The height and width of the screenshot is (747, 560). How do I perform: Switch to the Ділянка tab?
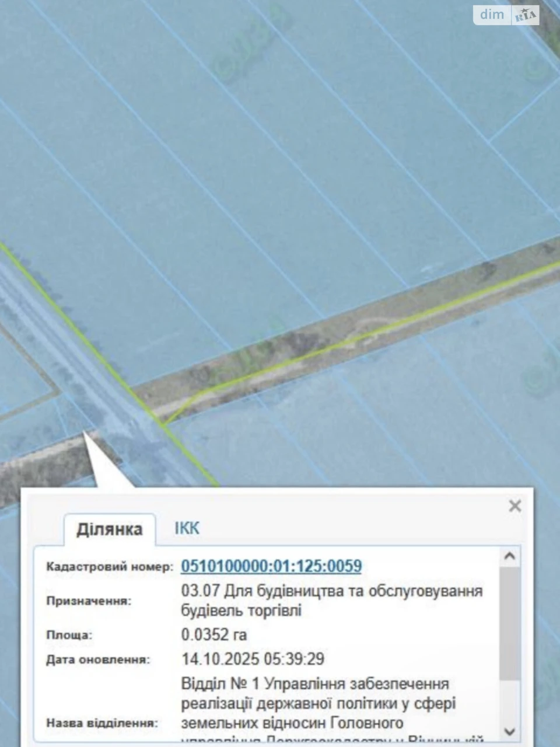click(x=110, y=529)
